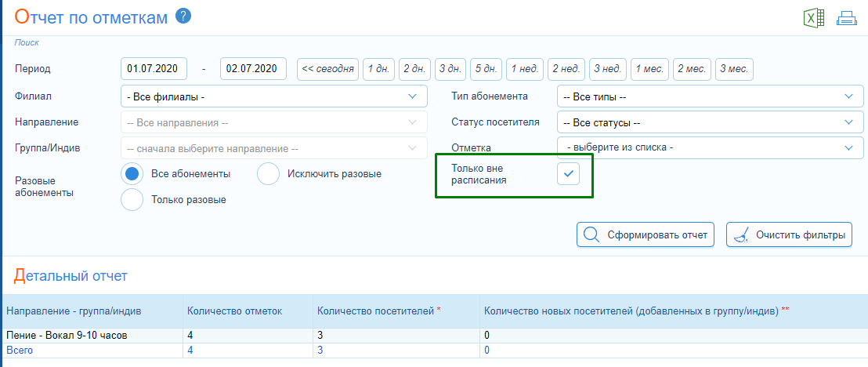Select Все абонементы radio button
This screenshot has width=868, height=367.
(x=132, y=174)
